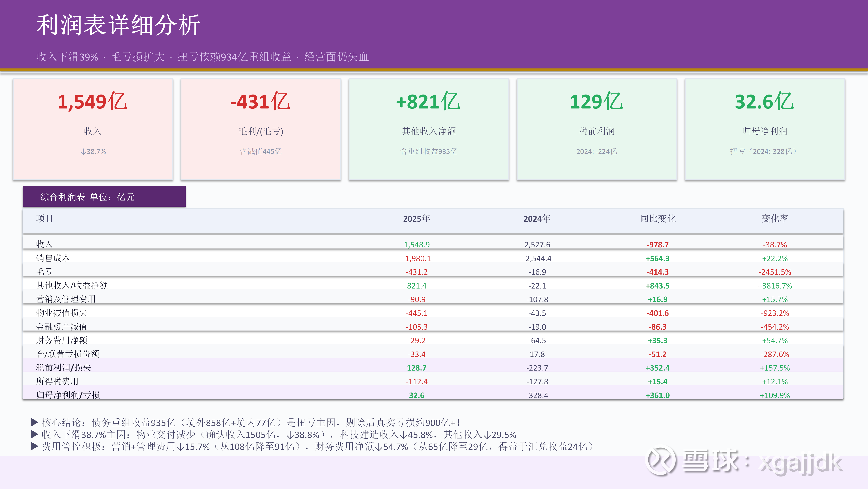
Task: Click the 同比变化 column header
Action: pos(657,219)
